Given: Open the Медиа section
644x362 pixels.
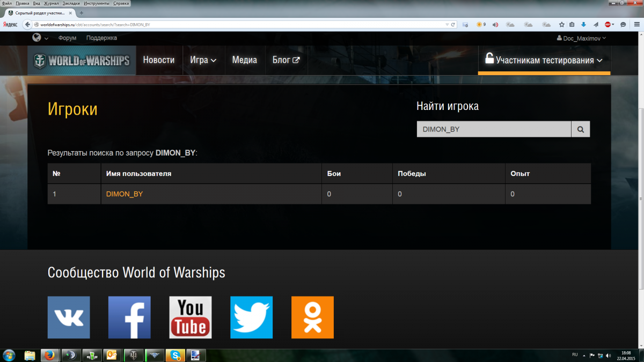Looking at the screenshot, I should 245,60.
